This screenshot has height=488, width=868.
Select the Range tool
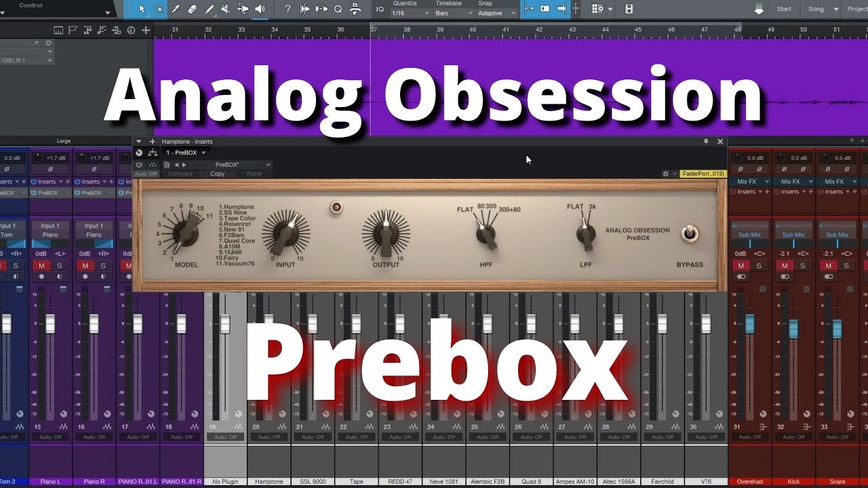(159, 9)
